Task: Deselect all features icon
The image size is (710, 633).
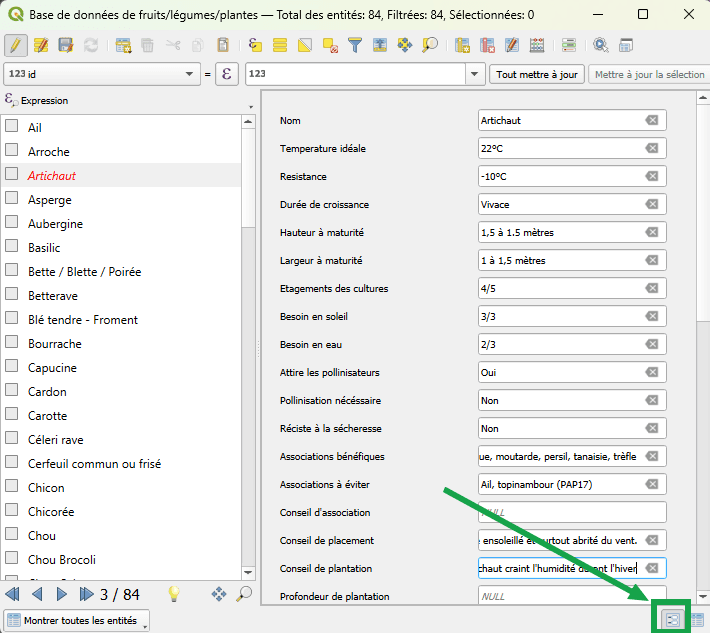Action: point(330,45)
